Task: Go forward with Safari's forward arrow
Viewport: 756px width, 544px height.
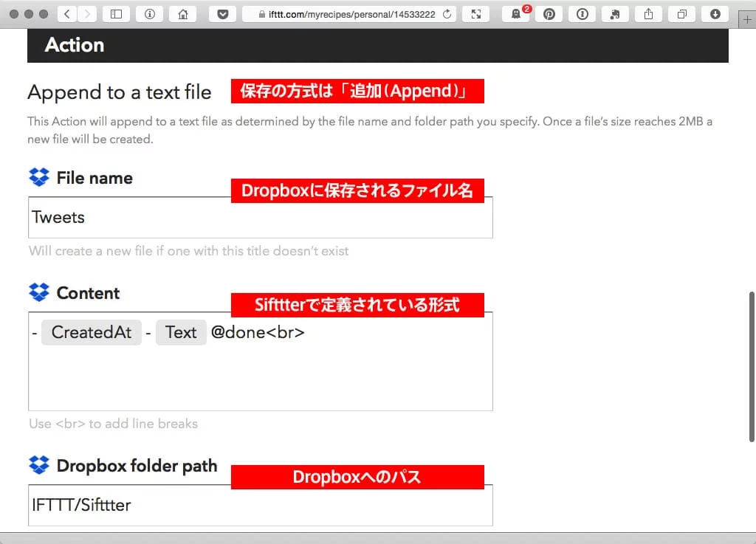Action: (x=87, y=14)
